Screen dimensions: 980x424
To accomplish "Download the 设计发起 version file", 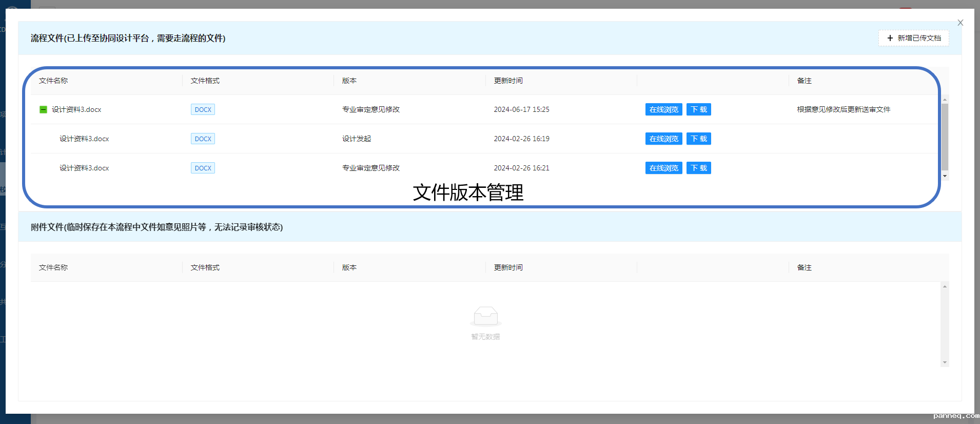I will [x=698, y=139].
